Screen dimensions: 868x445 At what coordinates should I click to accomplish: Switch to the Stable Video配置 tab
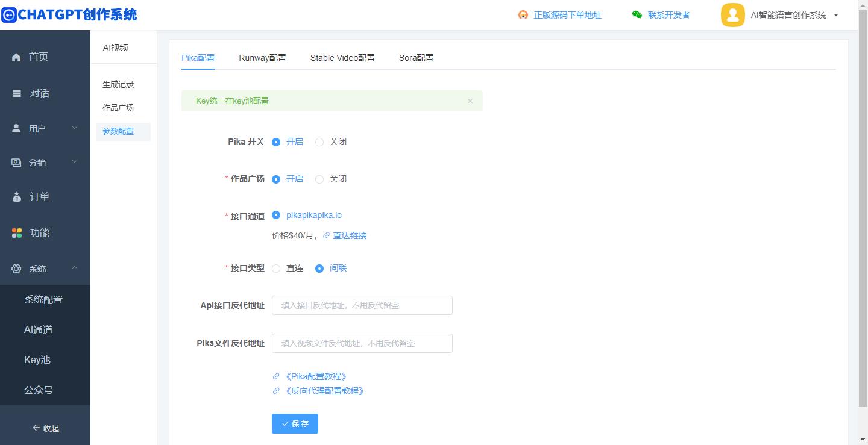342,58
